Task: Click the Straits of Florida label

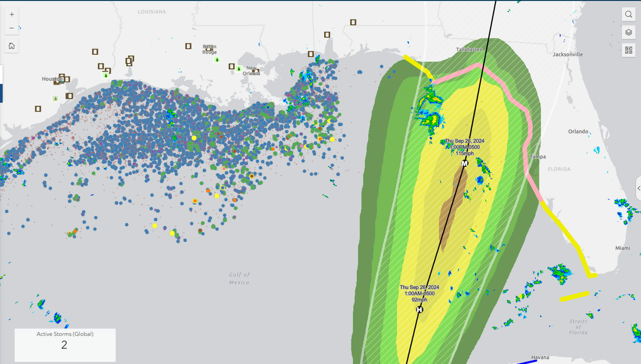Action: [x=578, y=327]
